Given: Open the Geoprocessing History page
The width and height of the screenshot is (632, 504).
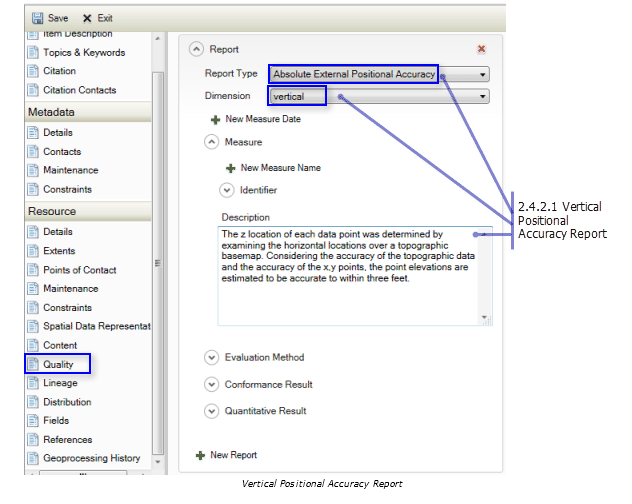Looking at the screenshot, I should (x=91, y=458).
